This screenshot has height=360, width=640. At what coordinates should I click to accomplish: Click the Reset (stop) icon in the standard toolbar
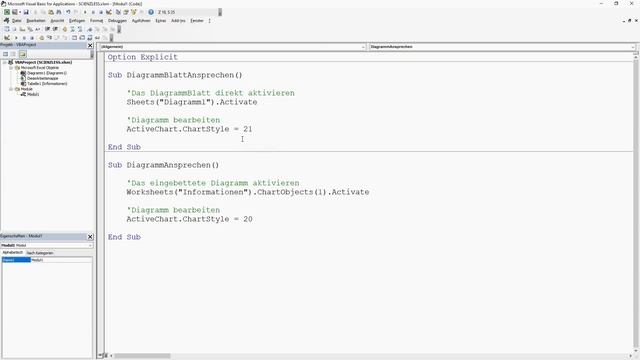click(101, 12)
